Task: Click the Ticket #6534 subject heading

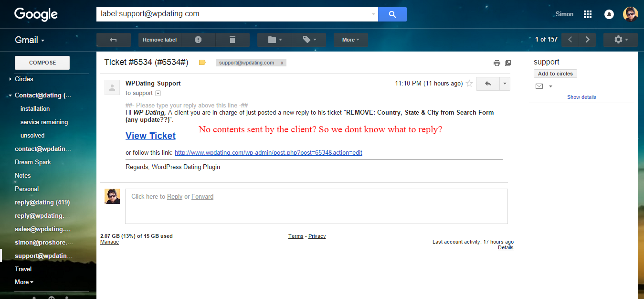Action: [146, 62]
